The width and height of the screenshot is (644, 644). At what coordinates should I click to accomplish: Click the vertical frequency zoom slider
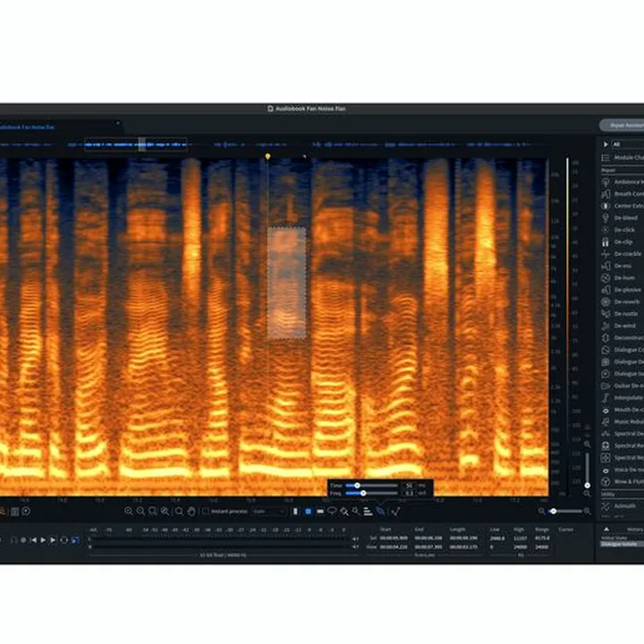point(588,470)
